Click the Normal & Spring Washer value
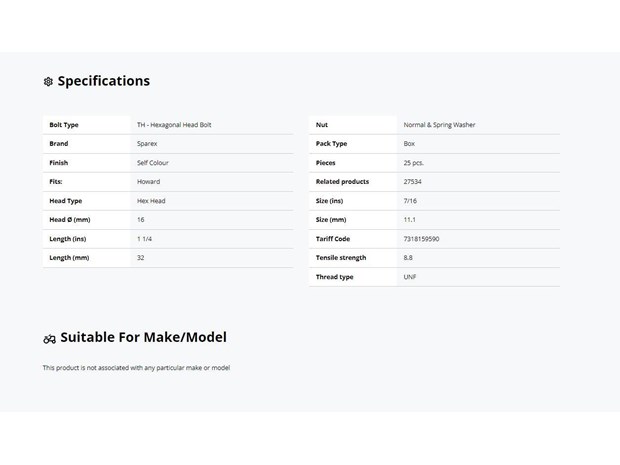620x465 pixels. click(x=439, y=125)
